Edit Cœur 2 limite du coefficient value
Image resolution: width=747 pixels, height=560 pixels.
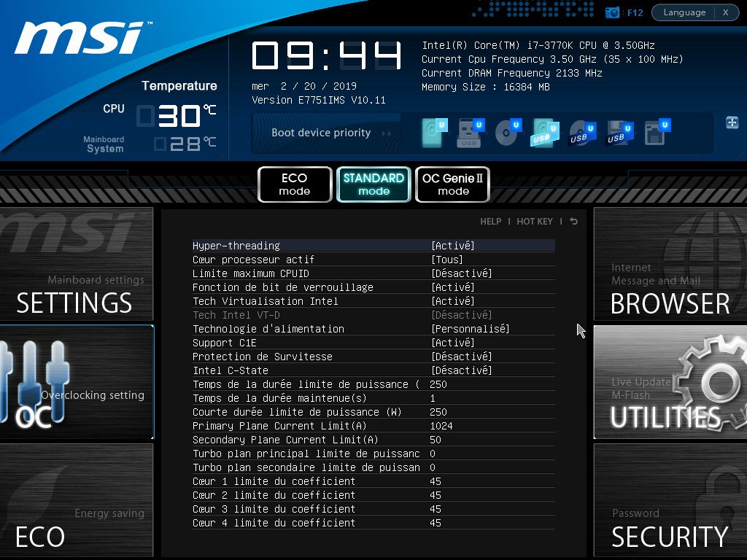(436, 495)
